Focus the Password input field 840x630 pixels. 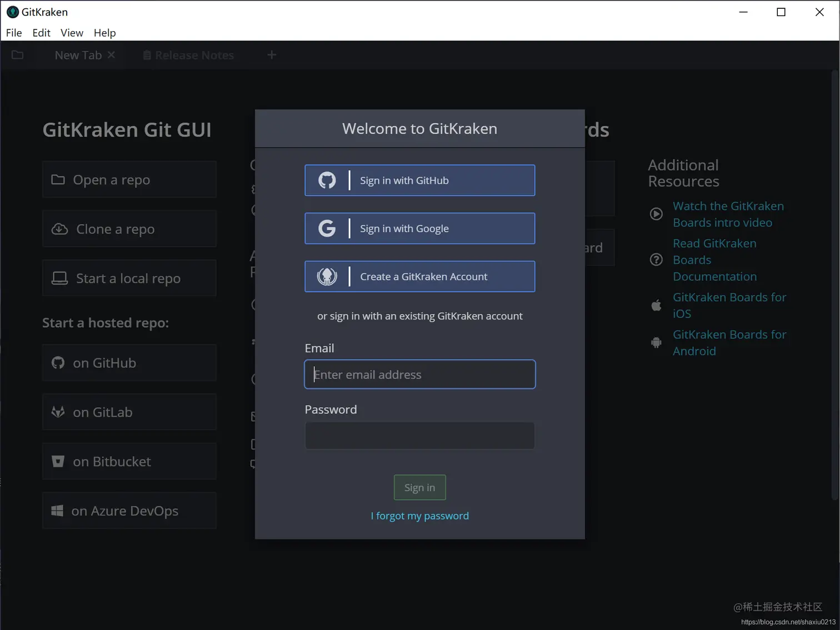coord(420,436)
